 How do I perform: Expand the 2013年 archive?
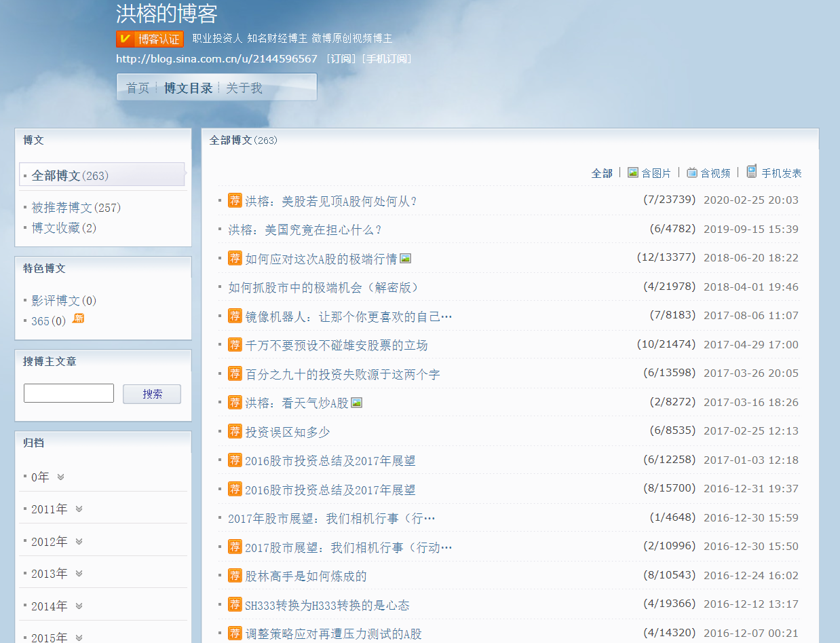pos(79,574)
